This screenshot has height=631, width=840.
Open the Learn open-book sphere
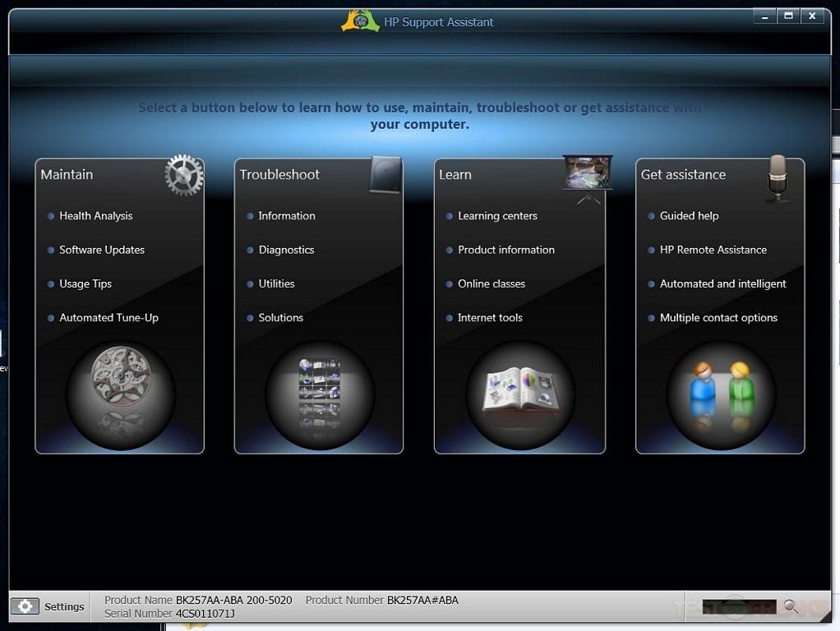[519, 395]
